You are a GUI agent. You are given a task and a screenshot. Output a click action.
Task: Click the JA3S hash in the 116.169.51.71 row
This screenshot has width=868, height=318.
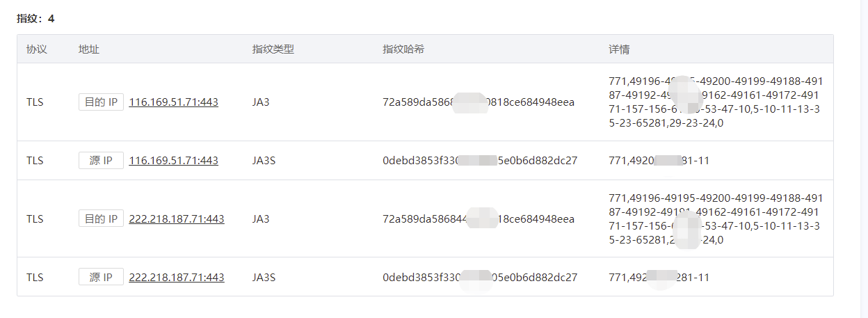click(x=480, y=161)
